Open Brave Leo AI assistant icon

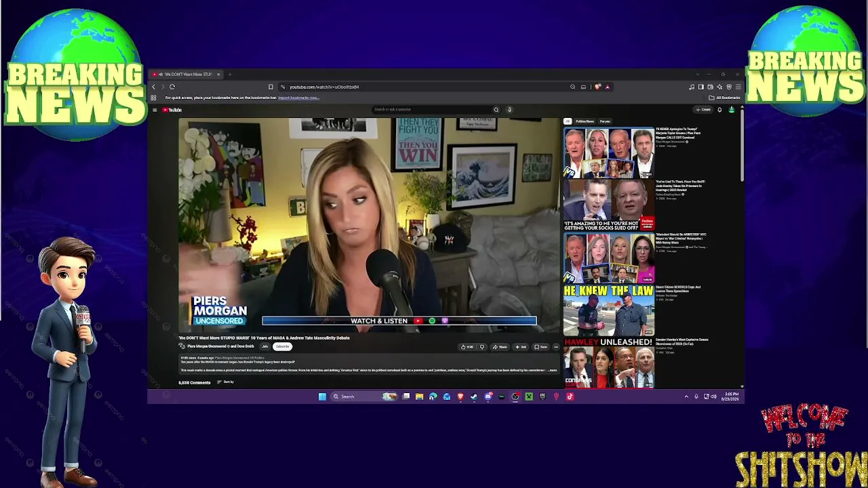point(719,87)
